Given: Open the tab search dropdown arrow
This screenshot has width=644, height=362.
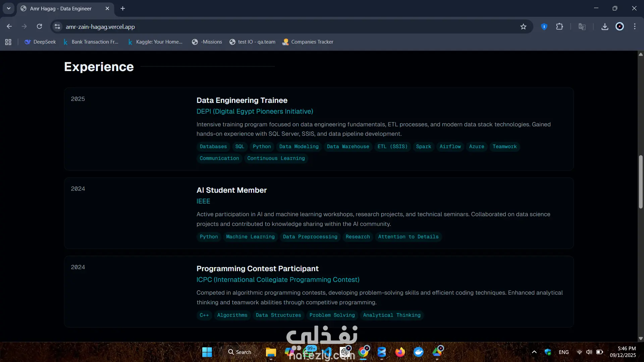Looking at the screenshot, I should coord(8,8).
